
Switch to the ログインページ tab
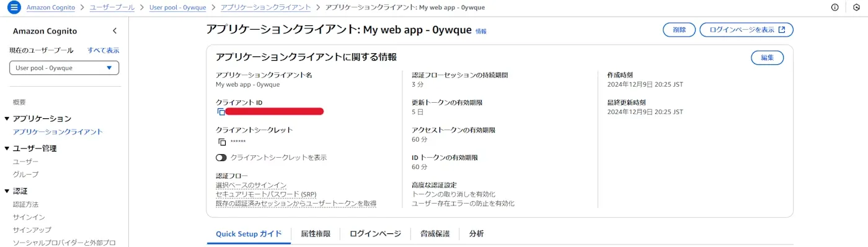(376, 234)
